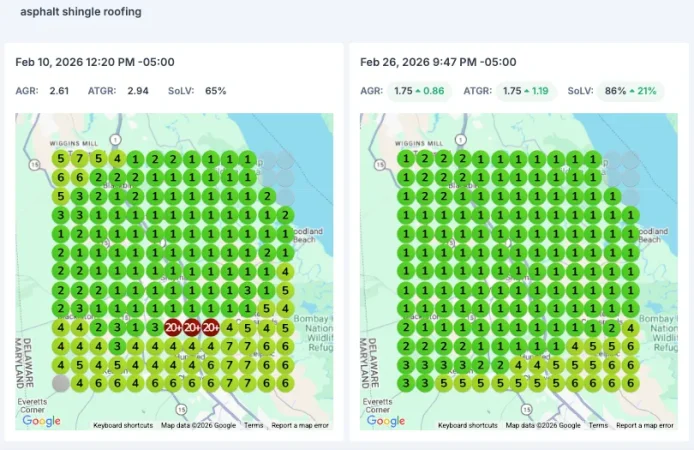The image size is (694, 450).
Task: Open the Google logo on Feb 26 map
Action: point(386,421)
